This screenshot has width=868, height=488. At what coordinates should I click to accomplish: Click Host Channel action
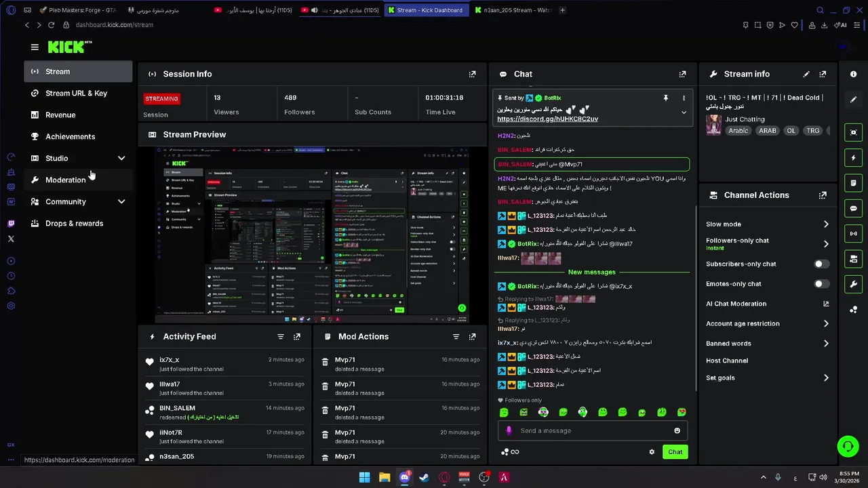point(727,361)
